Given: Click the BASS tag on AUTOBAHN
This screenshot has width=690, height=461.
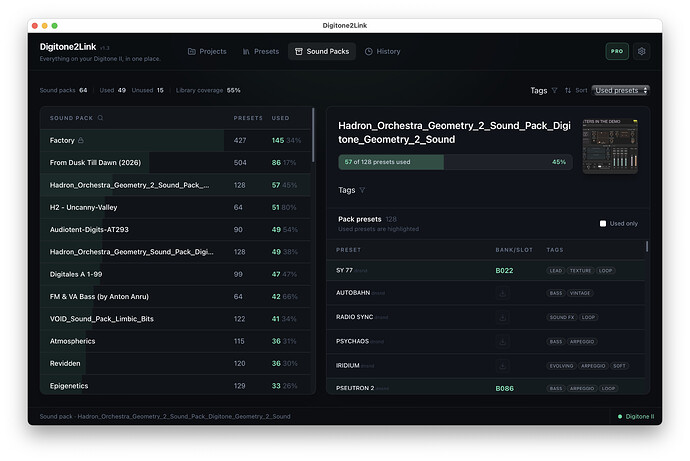Looking at the screenshot, I should (x=556, y=293).
